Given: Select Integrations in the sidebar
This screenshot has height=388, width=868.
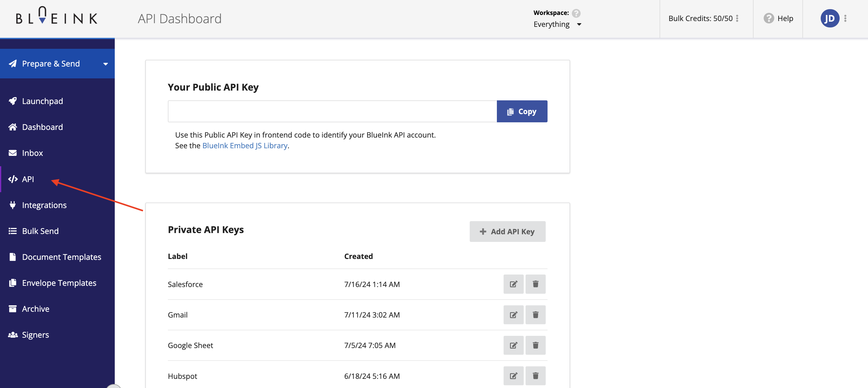Looking at the screenshot, I should (57, 205).
